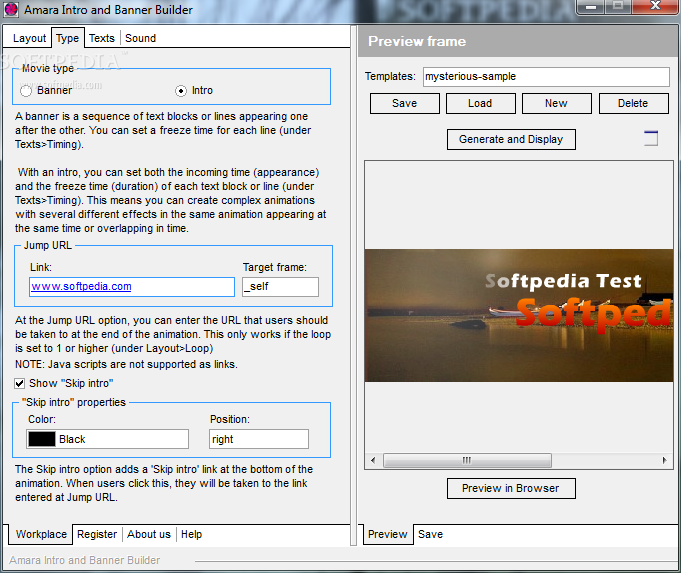Click the preview scrollbar left arrow

[373, 460]
